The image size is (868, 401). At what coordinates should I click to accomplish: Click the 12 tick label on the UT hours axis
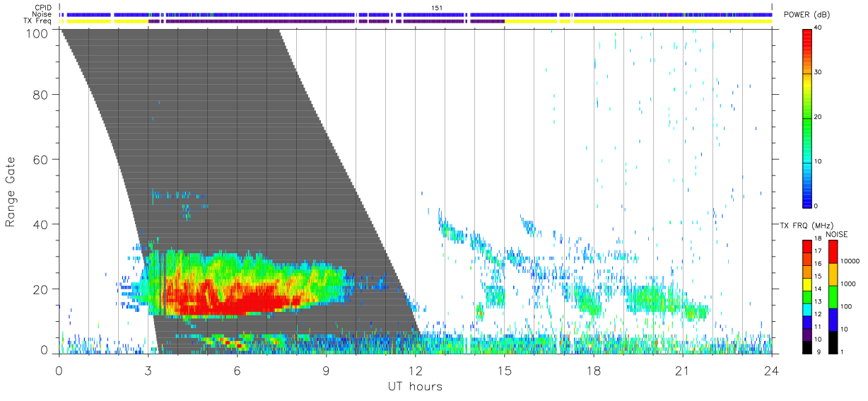[416, 371]
